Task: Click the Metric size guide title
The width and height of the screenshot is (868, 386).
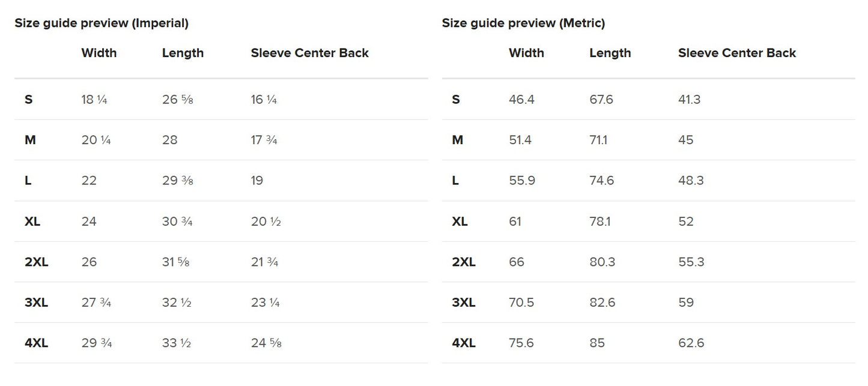Action: point(523,23)
